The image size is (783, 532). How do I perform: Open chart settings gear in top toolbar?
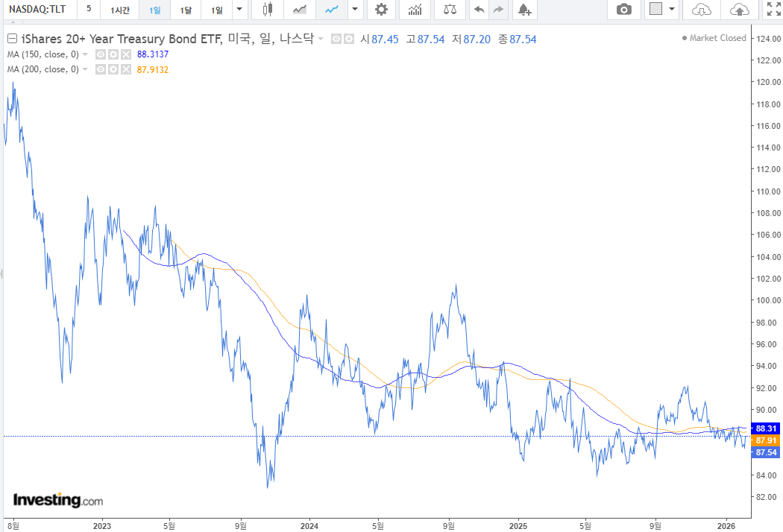coord(381,10)
